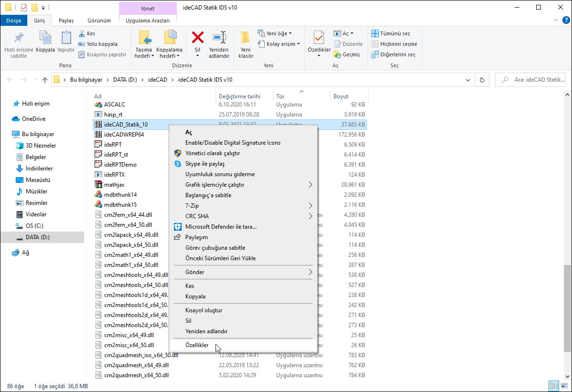Screen dimensions: 572x392
Task: Switch to large icons view in status bar
Action: point(564,386)
